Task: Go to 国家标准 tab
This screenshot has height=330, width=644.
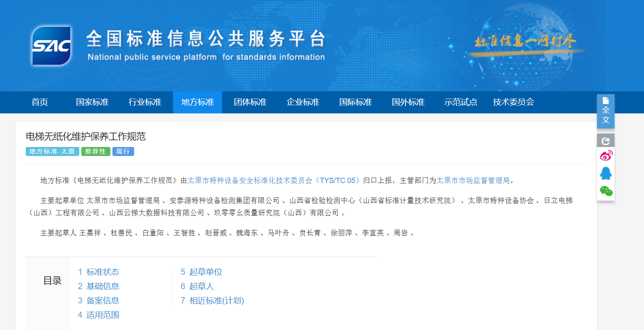Action: click(x=92, y=102)
